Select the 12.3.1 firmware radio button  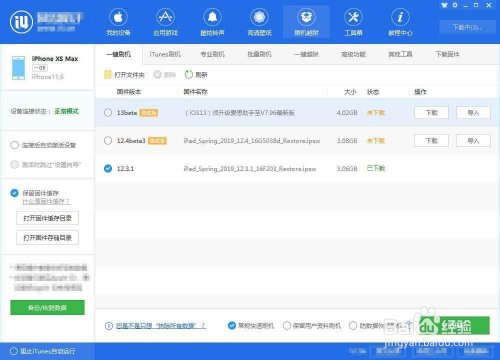coord(108,168)
